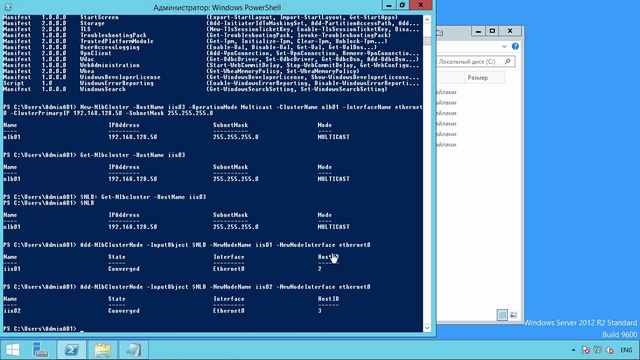Launch Server Manager from the taskbar

[x=40, y=350]
